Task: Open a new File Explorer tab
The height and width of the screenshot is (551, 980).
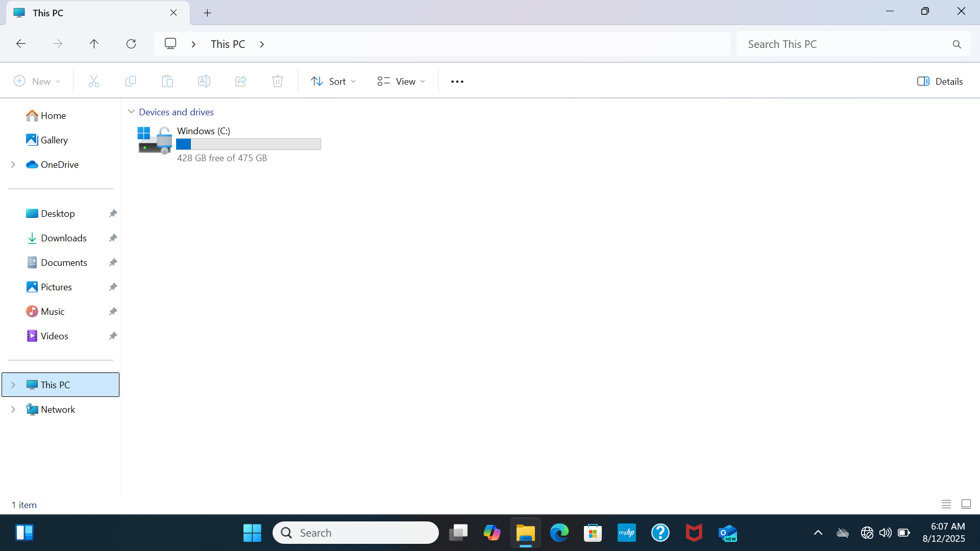Action: click(207, 13)
